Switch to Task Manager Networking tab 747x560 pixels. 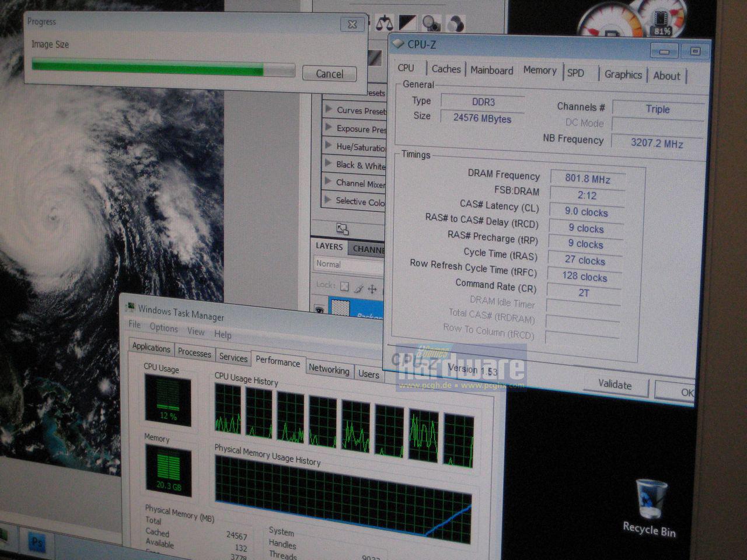[329, 369]
